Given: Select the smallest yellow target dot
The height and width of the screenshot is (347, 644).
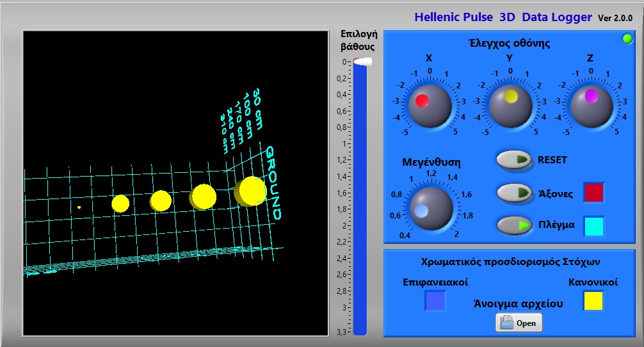Looking at the screenshot, I should click(79, 207).
